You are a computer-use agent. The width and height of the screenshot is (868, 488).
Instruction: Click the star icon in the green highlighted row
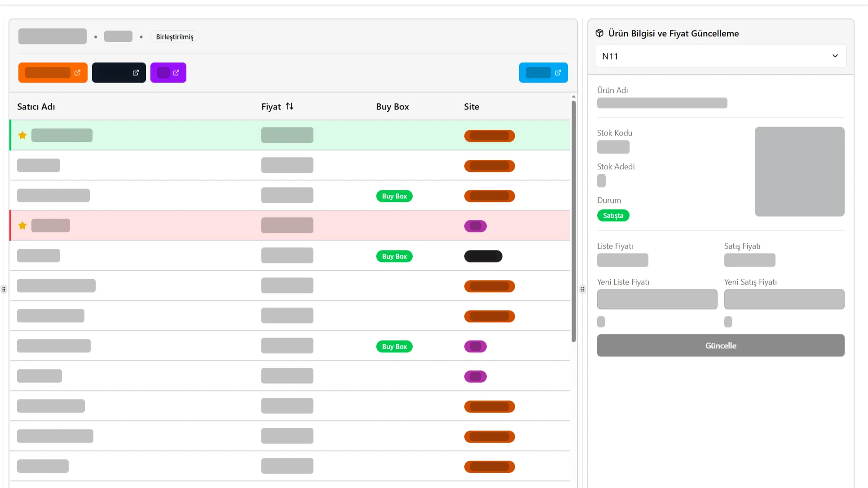(22, 135)
